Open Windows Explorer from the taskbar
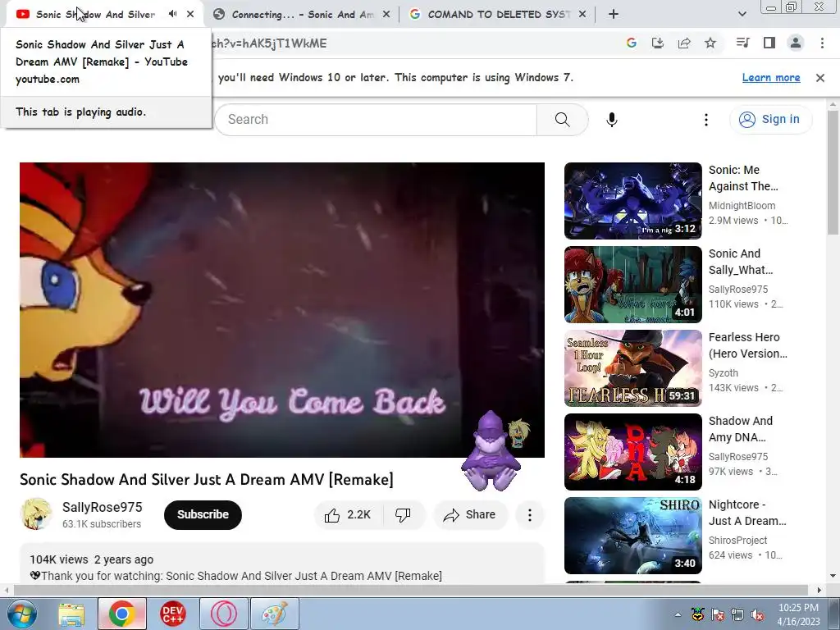Image resolution: width=840 pixels, height=630 pixels. 71,614
